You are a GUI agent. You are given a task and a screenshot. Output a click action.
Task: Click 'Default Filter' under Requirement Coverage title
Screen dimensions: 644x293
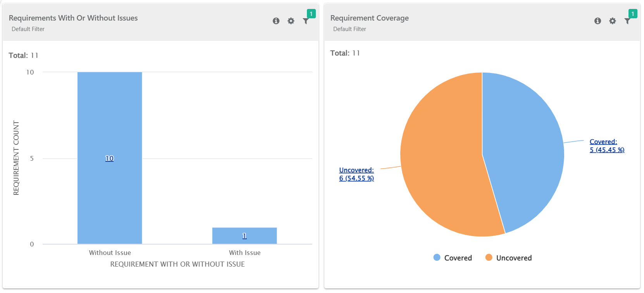tap(350, 29)
